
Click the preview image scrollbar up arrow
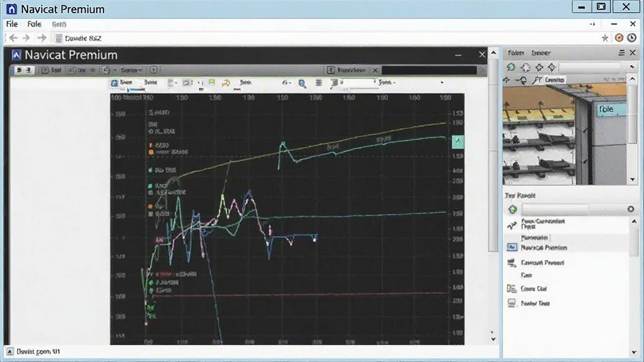pyautogui.click(x=633, y=79)
